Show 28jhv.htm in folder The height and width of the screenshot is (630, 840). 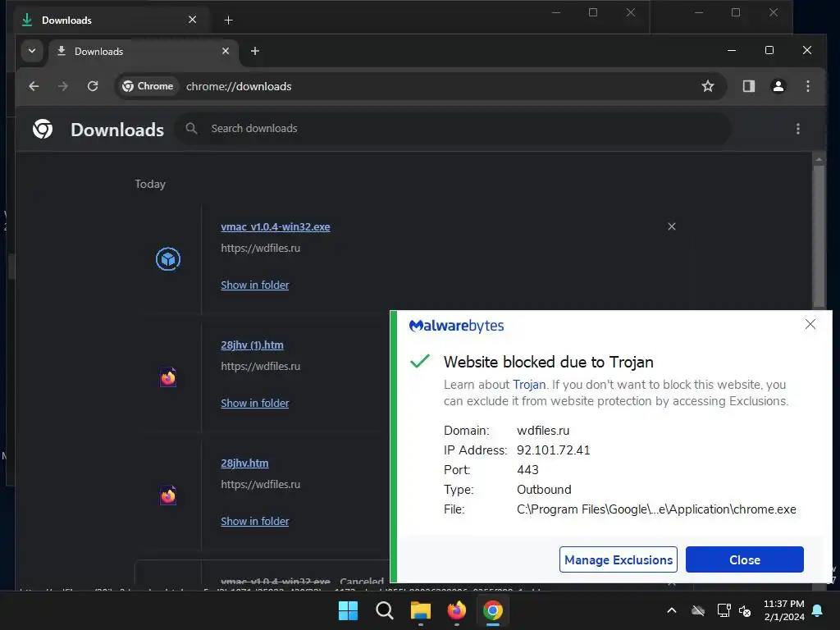tap(255, 521)
